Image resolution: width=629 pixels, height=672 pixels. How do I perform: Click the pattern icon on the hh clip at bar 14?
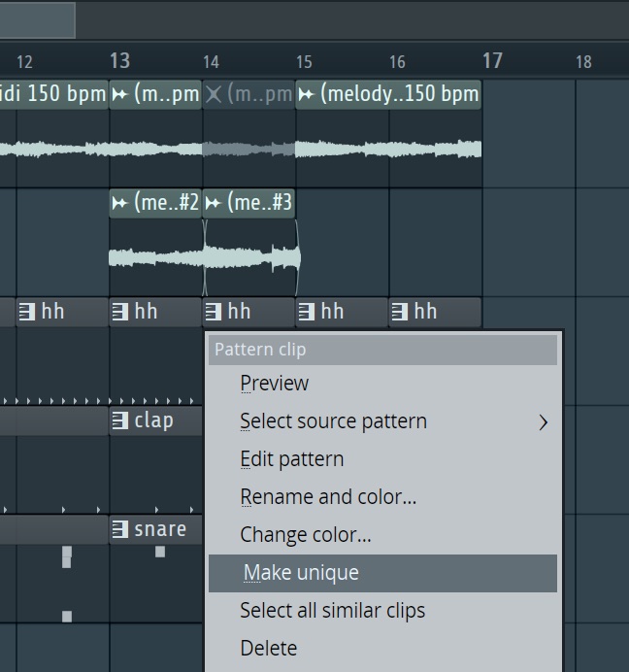pos(214,312)
